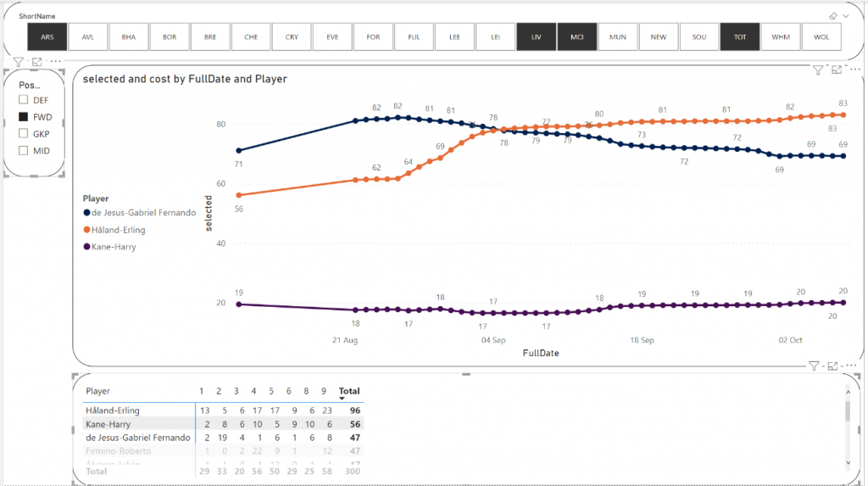868x486 pixels.
Task: Open More options for the player table
Action: (x=849, y=366)
